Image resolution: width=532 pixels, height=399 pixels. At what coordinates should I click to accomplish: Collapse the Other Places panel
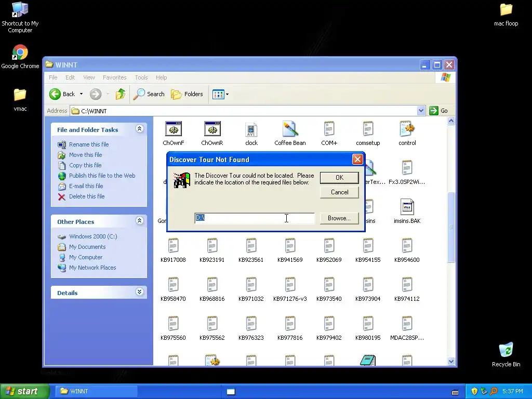pos(139,220)
